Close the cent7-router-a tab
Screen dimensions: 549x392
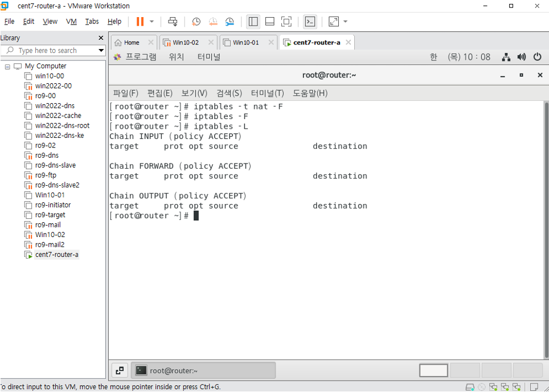pyautogui.click(x=348, y=42)
